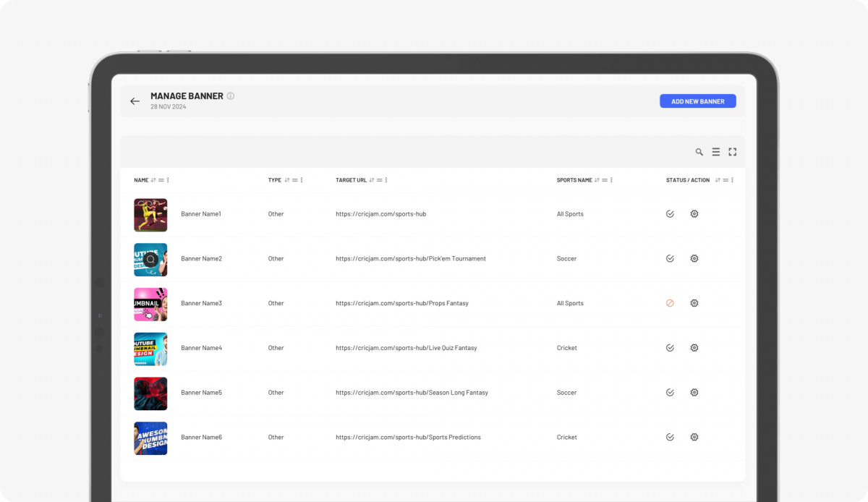This screenshot has height=502, width=868.
Task: Toggle full screen table view
Action: coord(732,152)
